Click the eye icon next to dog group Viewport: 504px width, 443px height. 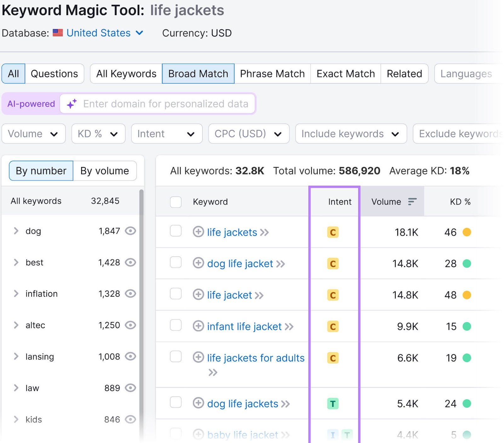pos(130,231)
